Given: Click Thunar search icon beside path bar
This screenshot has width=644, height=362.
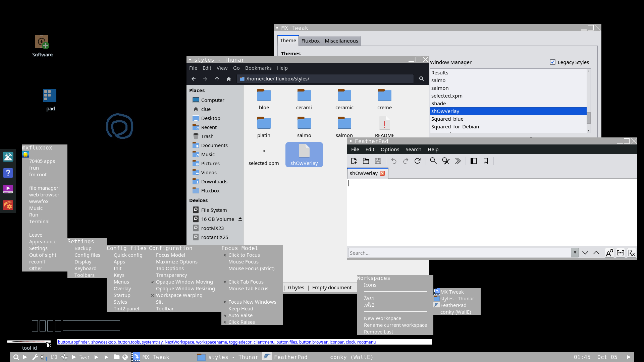Looking at the screenshot, I should 422,79.
